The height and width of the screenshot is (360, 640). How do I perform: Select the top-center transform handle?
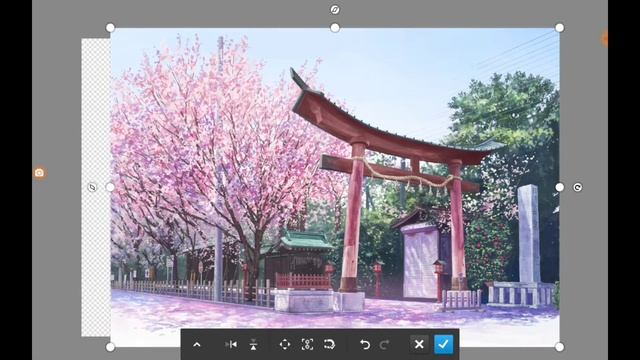click(335, 28)
